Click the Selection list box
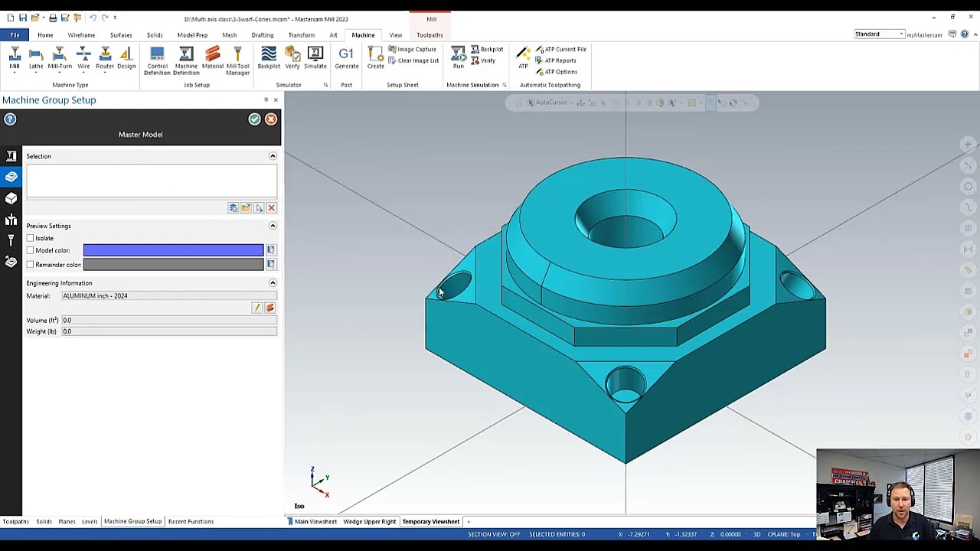980x551 pixels. click(x=152, y=181)
